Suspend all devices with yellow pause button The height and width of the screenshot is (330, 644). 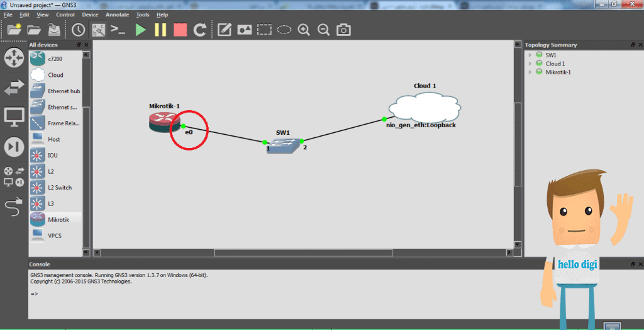[x=160, y=30]
